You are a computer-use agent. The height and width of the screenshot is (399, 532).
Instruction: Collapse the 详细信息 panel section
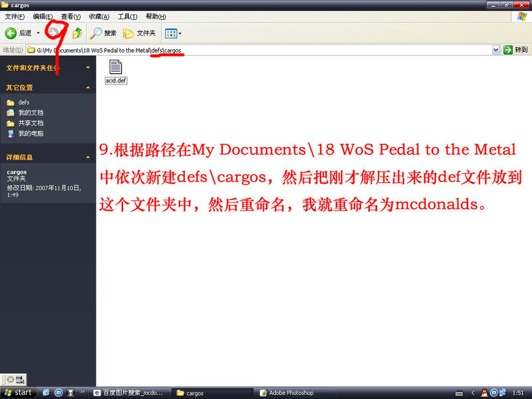click(88, 157)
